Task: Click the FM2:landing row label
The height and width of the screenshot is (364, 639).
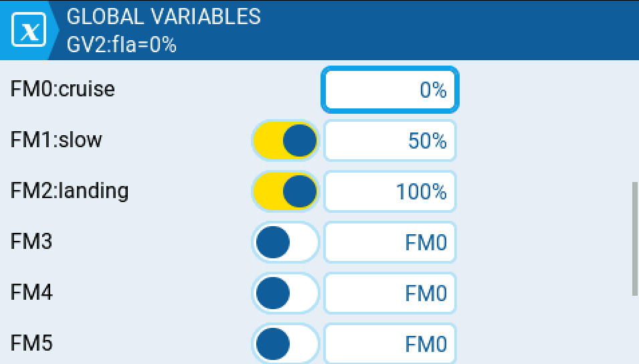Action: click(x=70, y=191)
